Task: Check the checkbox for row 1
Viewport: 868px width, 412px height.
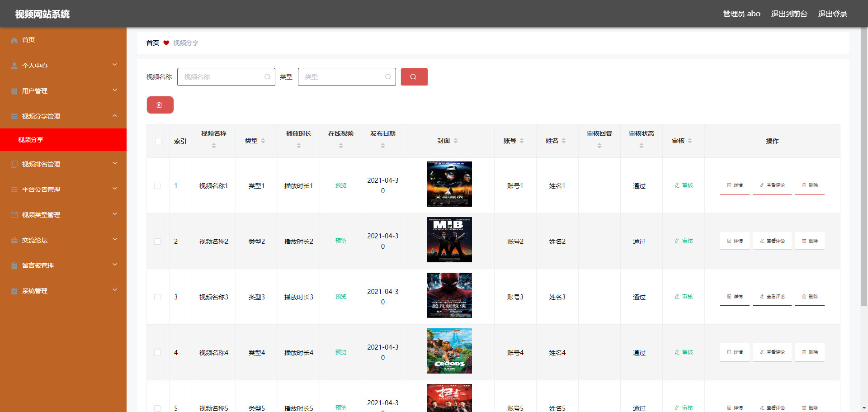Action: click(x=157, y=186)
